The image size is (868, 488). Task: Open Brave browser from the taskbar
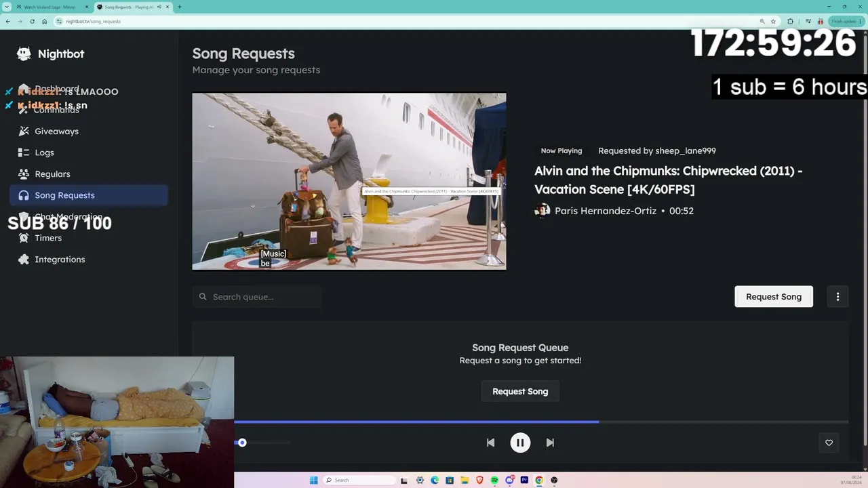[479, 481]
